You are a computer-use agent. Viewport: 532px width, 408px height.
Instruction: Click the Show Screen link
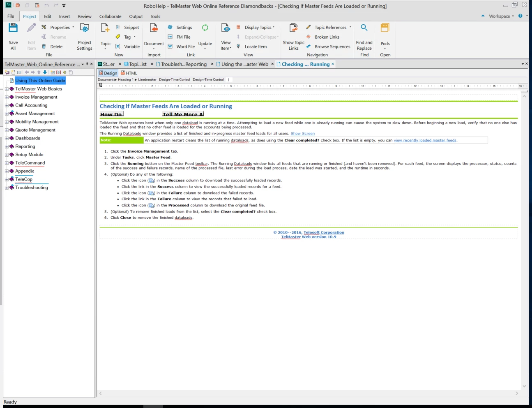click(303, 134)
